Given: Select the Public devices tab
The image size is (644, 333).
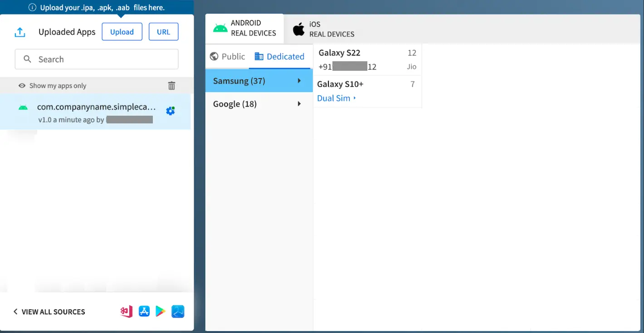Looking at the screenshot, I should click(x=227, y=57).
